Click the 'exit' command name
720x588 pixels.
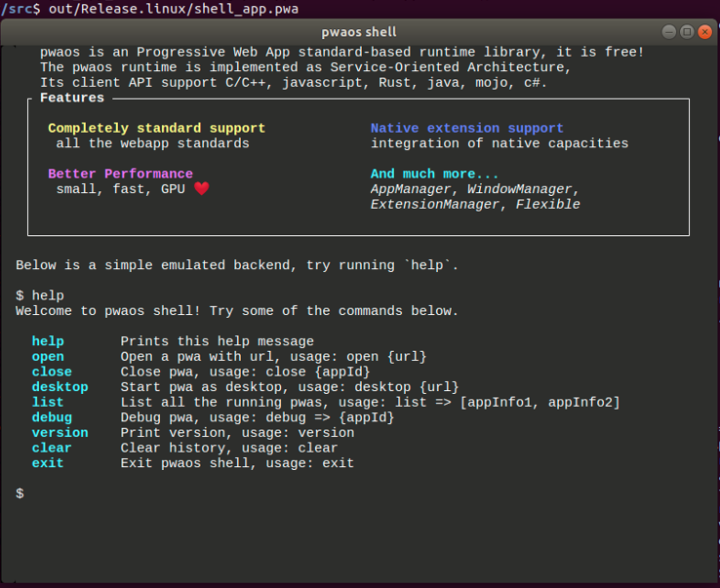[x=48, y=462]
